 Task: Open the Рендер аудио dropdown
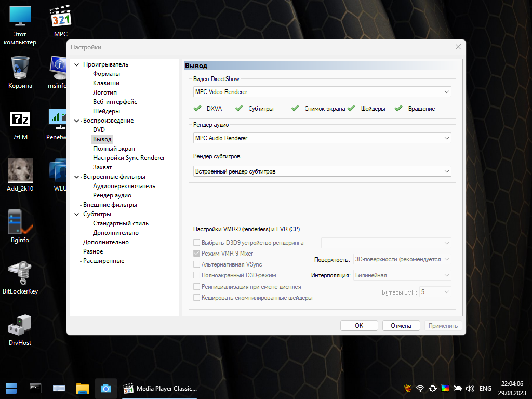322,138
